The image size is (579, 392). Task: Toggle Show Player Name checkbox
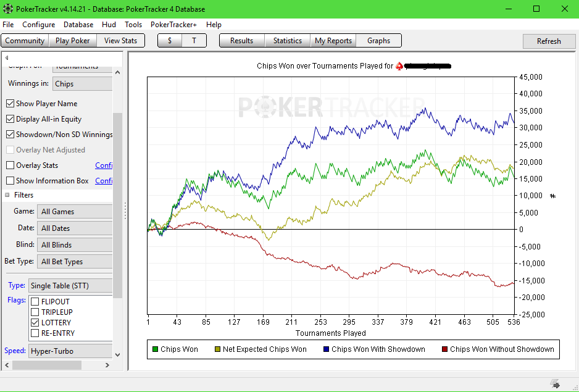click(10, 104)
